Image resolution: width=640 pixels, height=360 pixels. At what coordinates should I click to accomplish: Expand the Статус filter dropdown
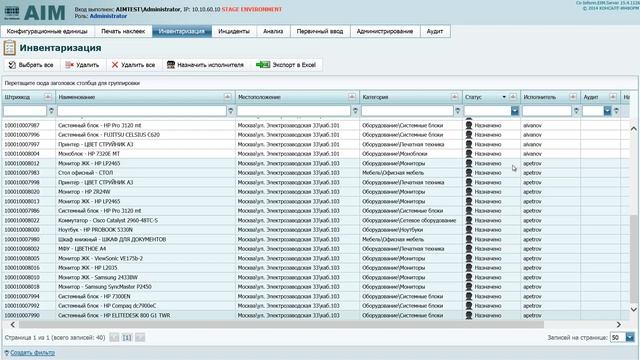pos(515,111)
